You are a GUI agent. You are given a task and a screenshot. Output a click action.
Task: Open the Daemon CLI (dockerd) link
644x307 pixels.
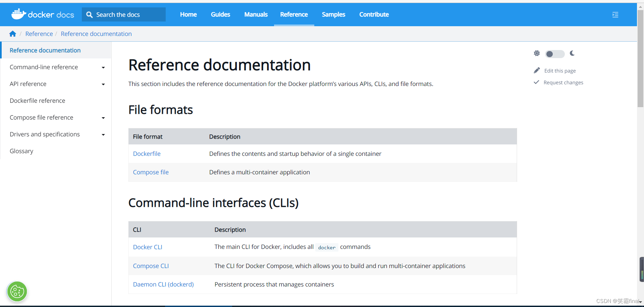click(x=163, y=284)
